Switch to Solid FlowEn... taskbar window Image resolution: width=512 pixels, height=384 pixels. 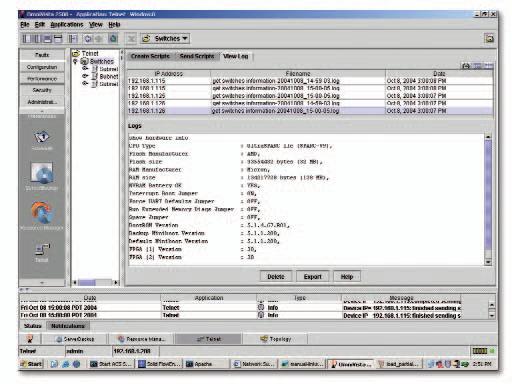tap(159, 364)
